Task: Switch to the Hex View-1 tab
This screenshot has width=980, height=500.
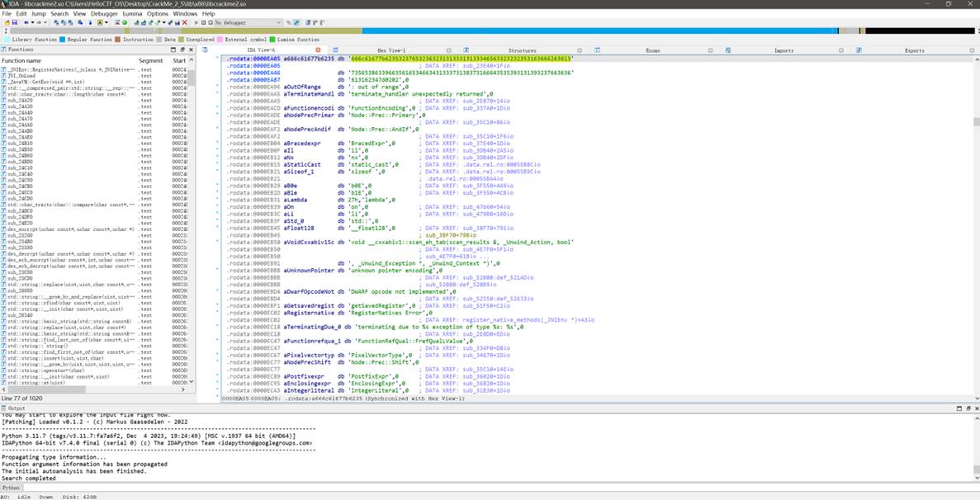Action: click(391, 50)
